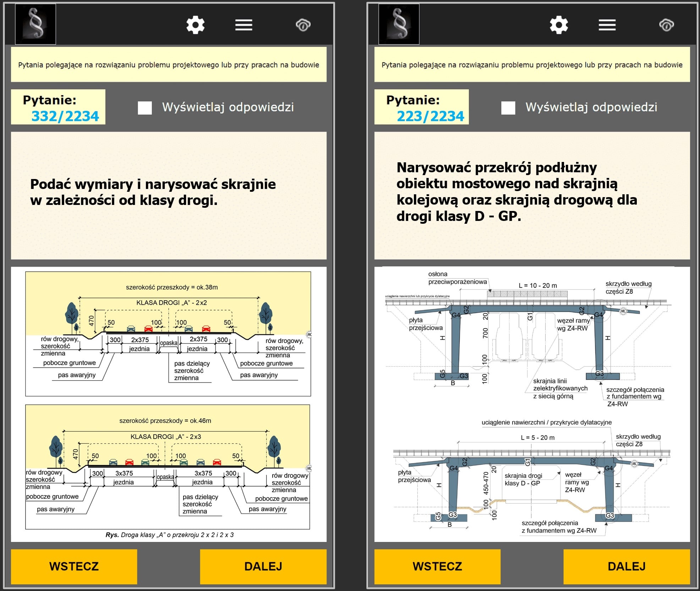
Task: Enable Wyświetlaj odpowiedzi checkbox in left panel
Action: (x=145, y=108)
